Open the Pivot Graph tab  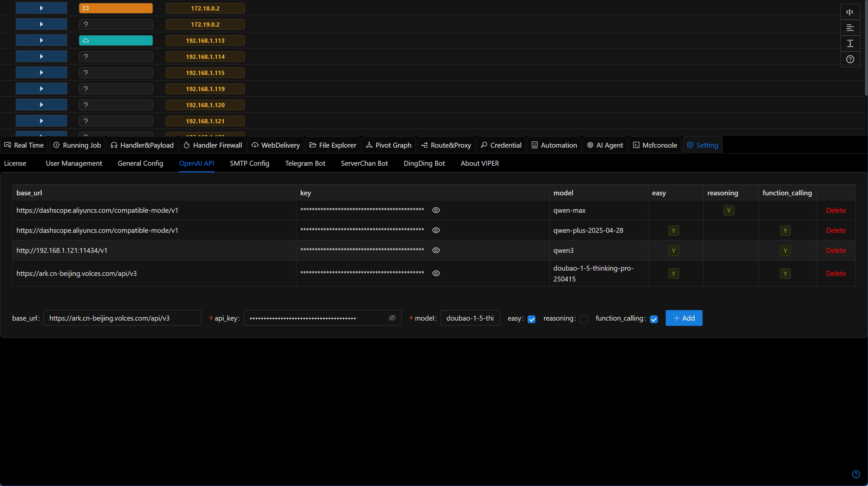click(388, 145)
